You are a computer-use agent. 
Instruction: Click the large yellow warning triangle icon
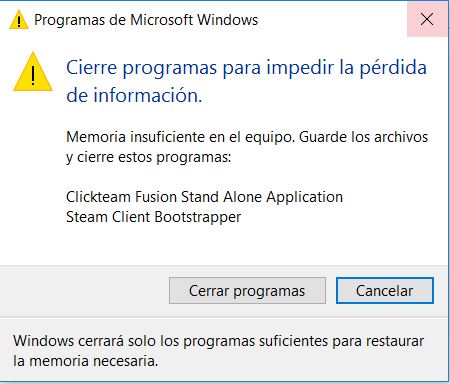tap(33, 72)
